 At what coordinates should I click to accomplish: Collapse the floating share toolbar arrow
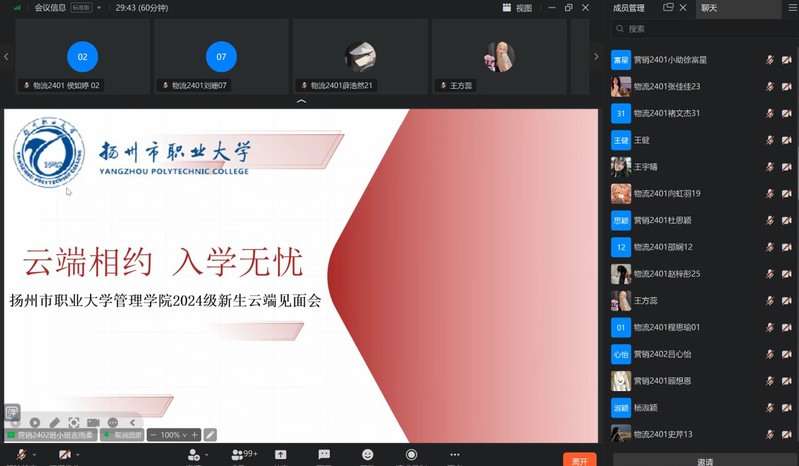click(x=132, y=422)
